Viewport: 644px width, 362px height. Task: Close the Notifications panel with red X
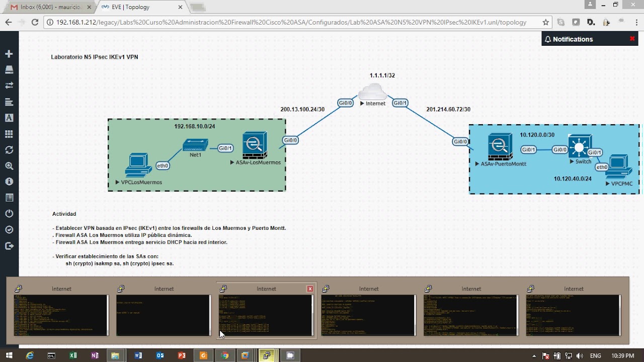(x=632, y=39)
